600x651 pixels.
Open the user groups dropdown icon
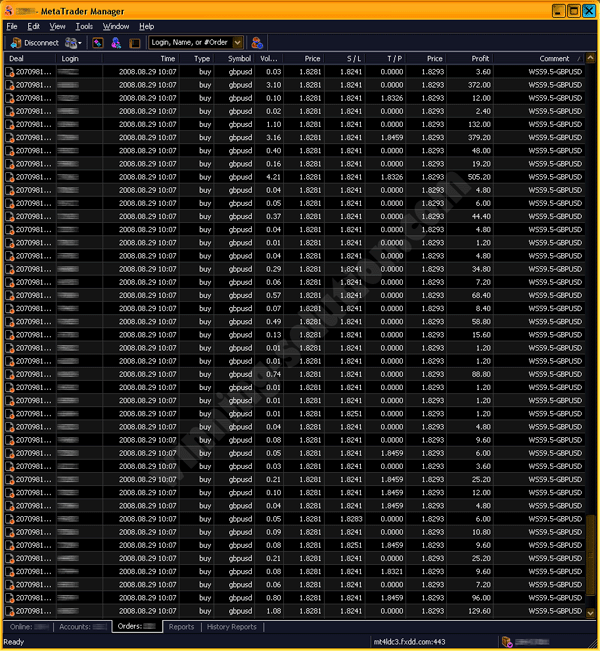74,43
